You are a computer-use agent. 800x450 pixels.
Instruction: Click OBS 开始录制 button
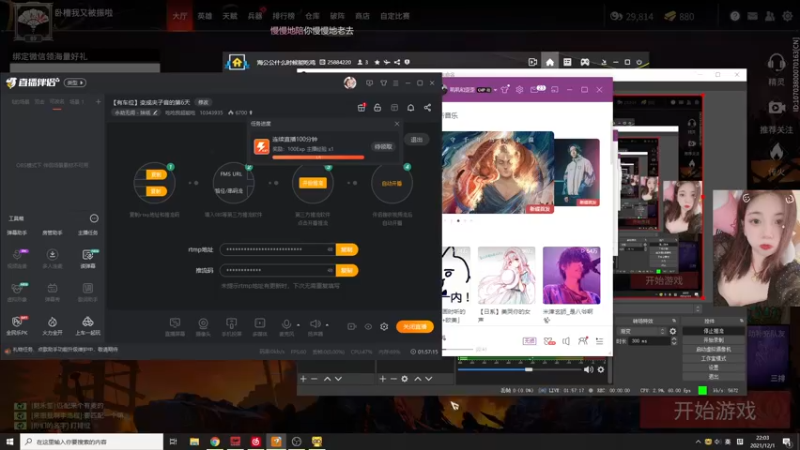click(713, 340)
